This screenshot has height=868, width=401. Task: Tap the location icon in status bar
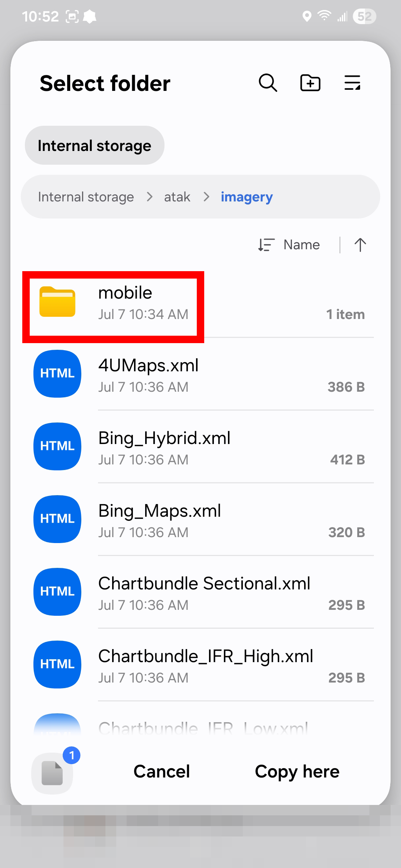(x=307, y=16)
